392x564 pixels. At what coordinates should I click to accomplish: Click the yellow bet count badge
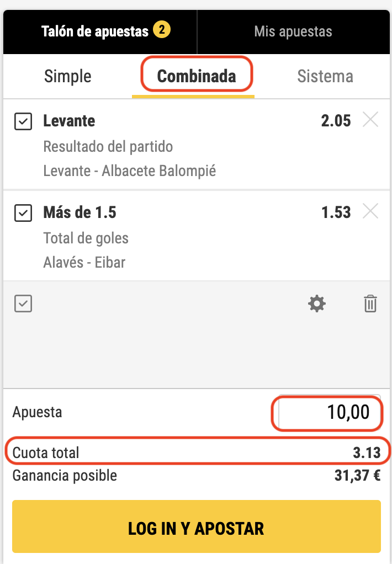tap(162, 30)
